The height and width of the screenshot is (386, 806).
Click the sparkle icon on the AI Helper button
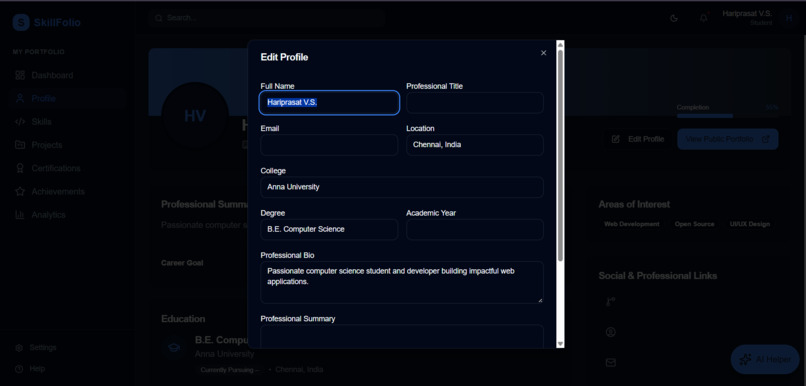click(745, 360)
